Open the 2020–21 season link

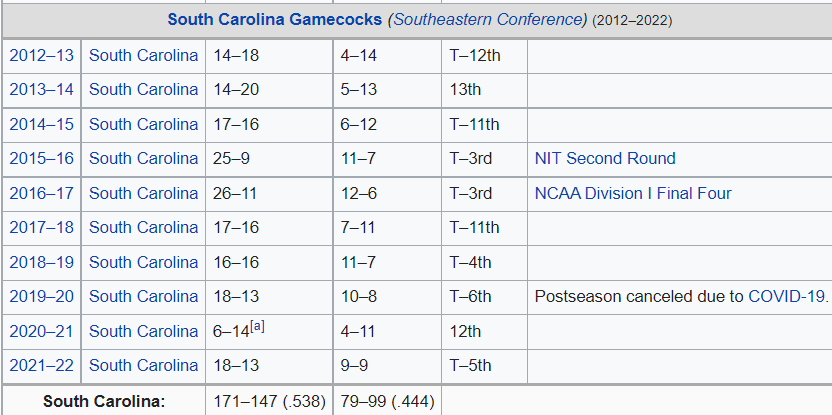[41, 331]
